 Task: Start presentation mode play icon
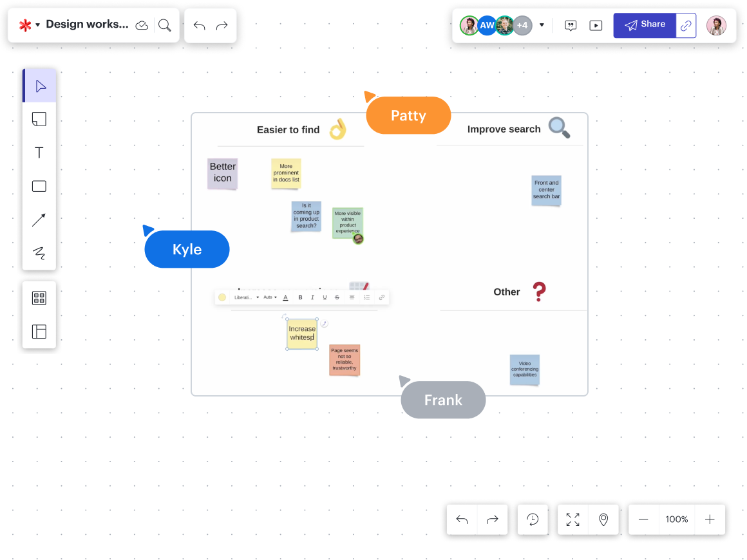pos(596,26)
